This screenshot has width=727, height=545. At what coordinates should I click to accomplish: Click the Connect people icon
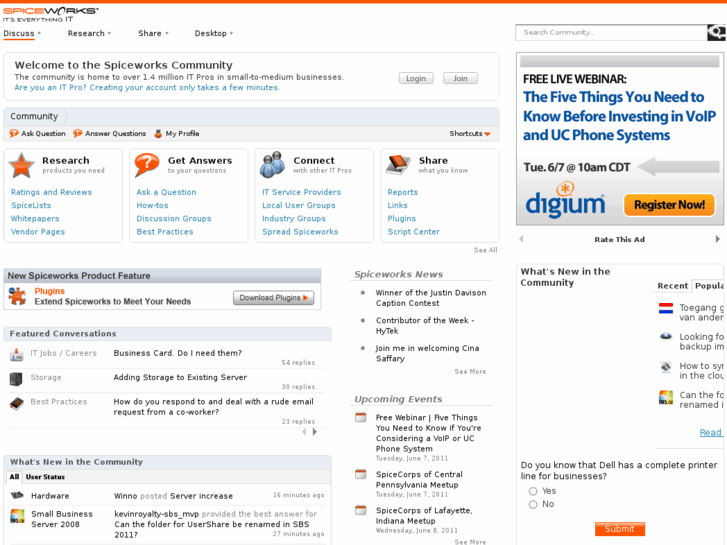coord(272,165)
